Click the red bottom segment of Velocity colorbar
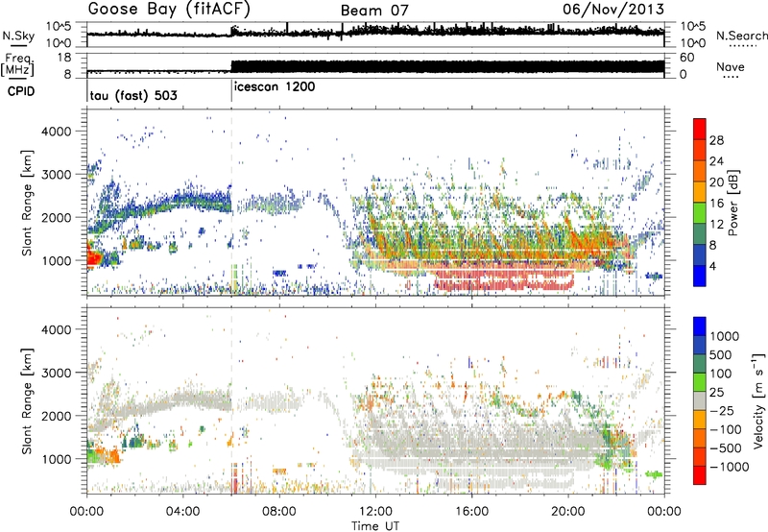Image resolution: width=768 pixels, height=532 pixels. pyautogui.click(x=700, y=475)
